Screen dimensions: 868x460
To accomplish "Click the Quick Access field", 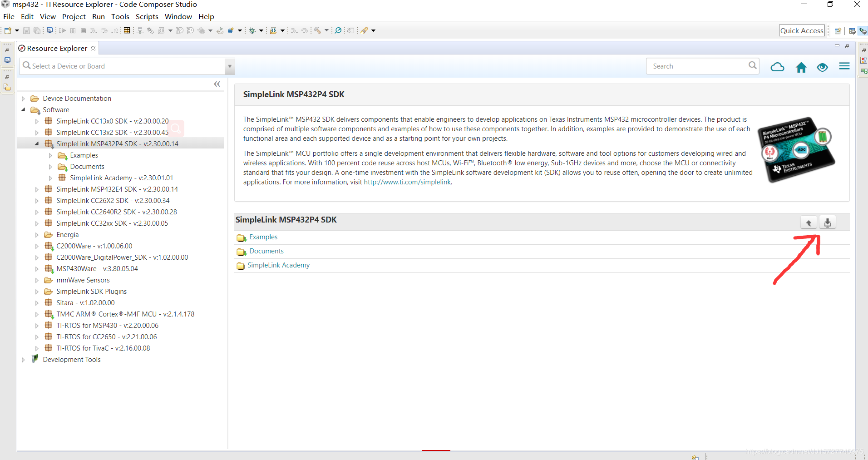I will [802, 30].
